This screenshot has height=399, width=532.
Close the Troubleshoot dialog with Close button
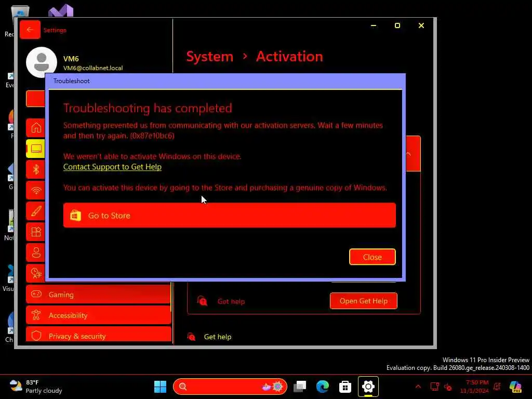[372, 257]
